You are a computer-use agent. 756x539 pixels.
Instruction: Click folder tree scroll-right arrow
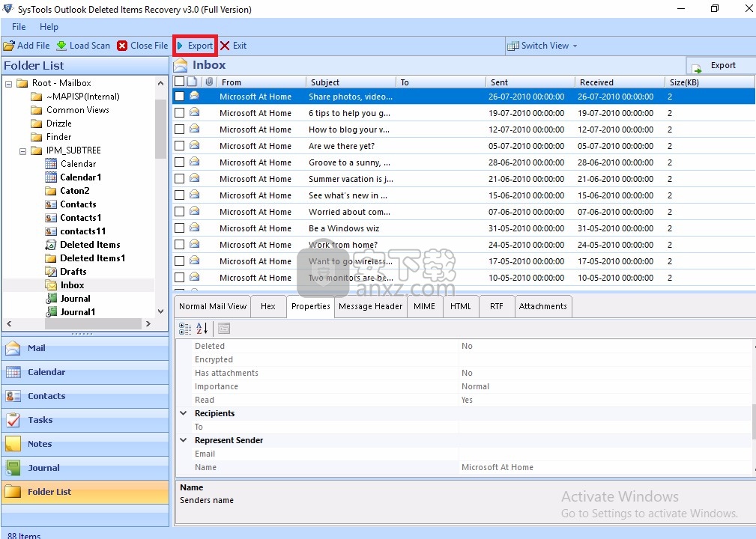[148, 323]
